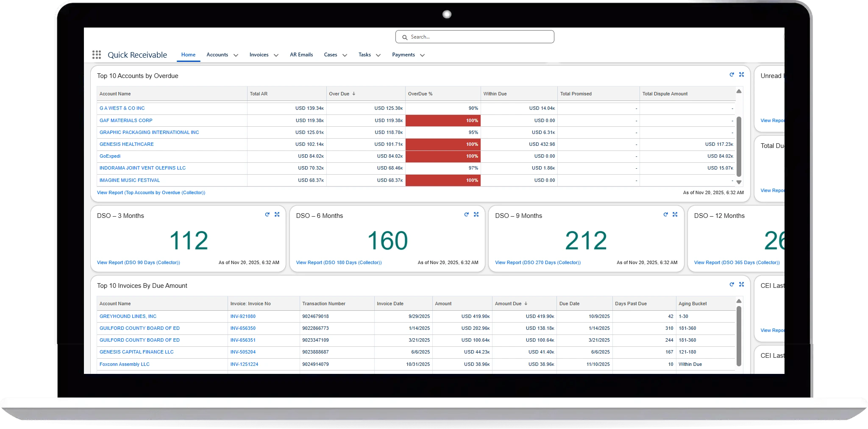868x429 pixels.
Task: Refresh the Top 10 Invoices By Due Amount widget
Action: point(732,284)
